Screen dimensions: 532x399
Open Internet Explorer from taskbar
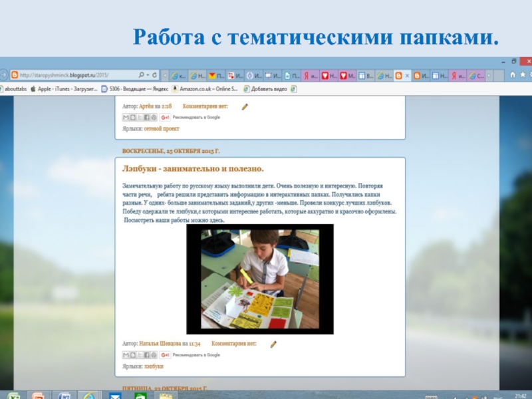[x=89, y=396]
